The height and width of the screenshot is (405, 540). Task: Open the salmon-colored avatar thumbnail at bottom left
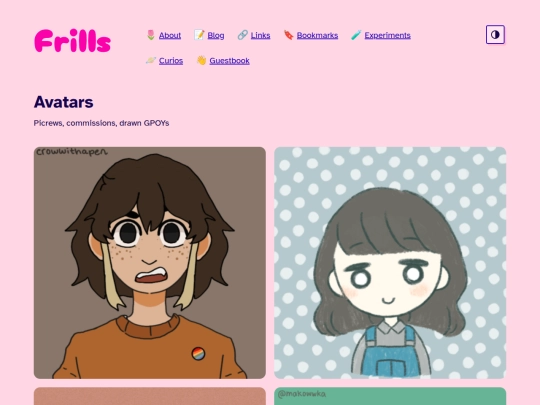[150, 396]
